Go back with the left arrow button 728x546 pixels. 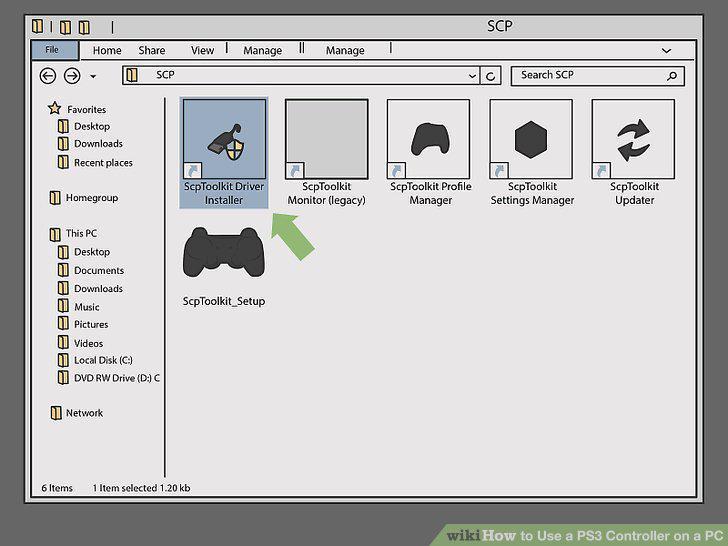tap(48, 76)
